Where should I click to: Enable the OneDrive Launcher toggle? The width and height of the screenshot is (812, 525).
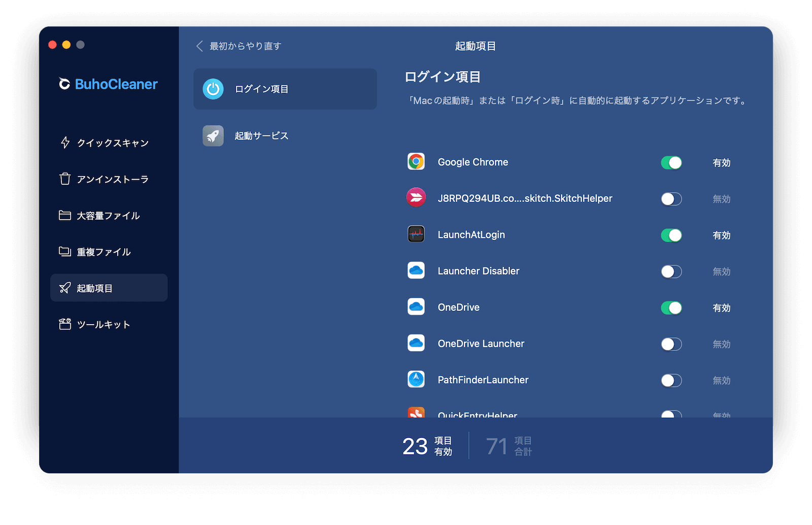[x=671, y=344]
